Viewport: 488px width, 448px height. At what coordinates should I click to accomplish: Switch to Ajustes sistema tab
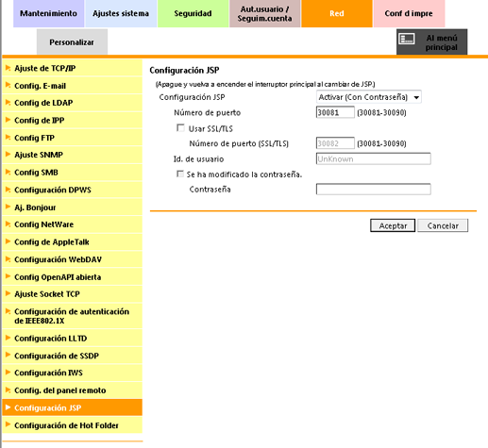(x=121, y=13)
